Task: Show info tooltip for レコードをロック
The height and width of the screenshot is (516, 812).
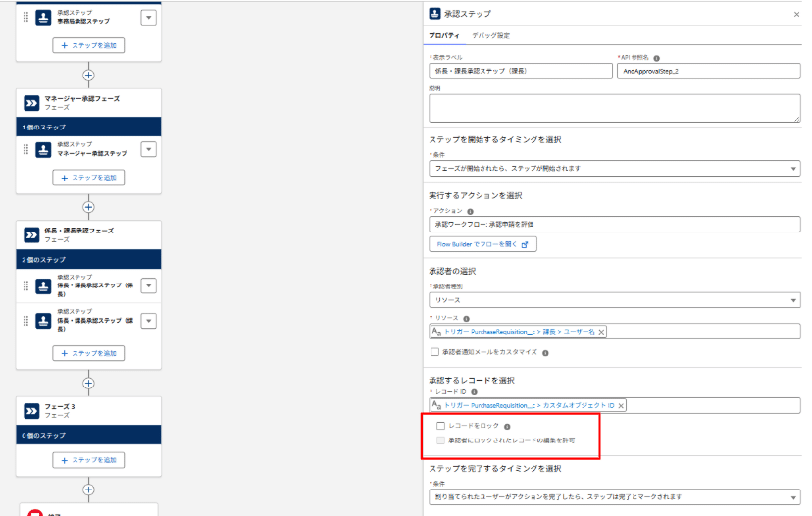Action: (507, 427)
